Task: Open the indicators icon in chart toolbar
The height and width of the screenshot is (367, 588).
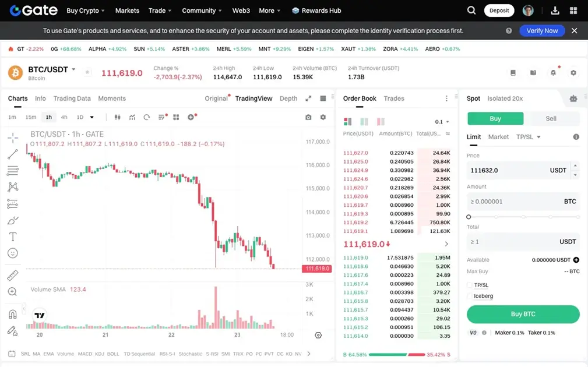Action: click(x=132, y=117)
